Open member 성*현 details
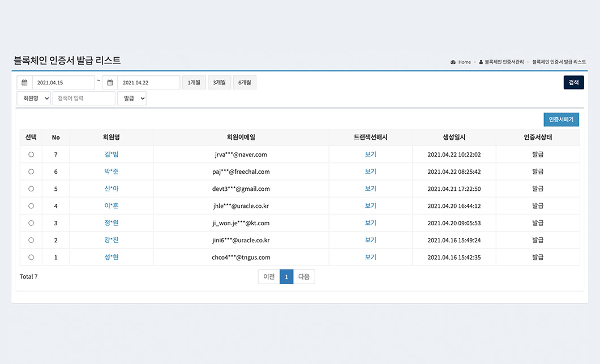600x364 pixels. 112,258
